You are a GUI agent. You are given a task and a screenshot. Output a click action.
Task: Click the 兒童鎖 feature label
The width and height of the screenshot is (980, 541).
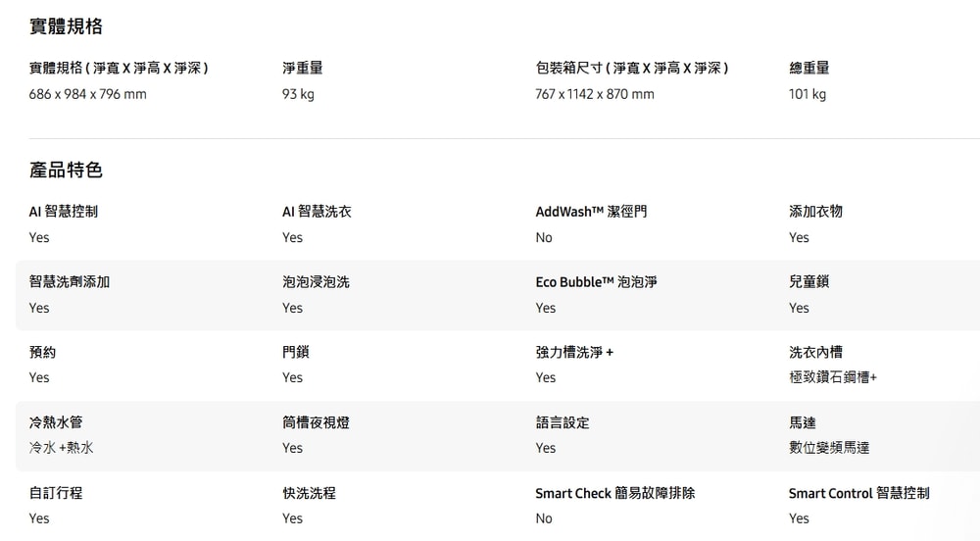809,282
